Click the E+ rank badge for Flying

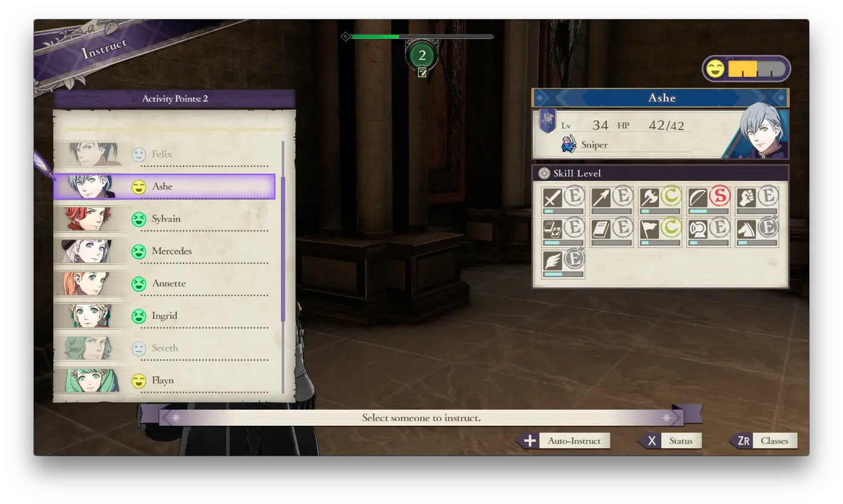coord(575,260)
